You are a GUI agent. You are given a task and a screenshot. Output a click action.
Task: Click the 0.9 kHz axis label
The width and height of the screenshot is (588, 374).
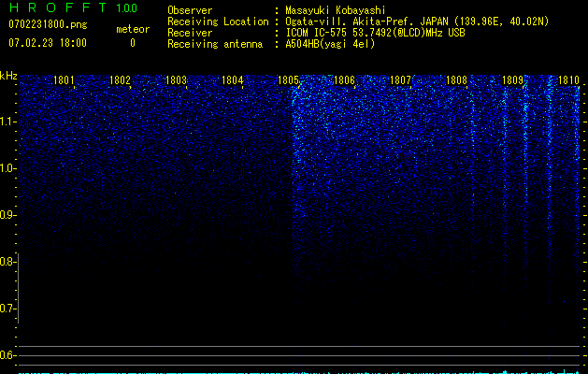[7, 215]
